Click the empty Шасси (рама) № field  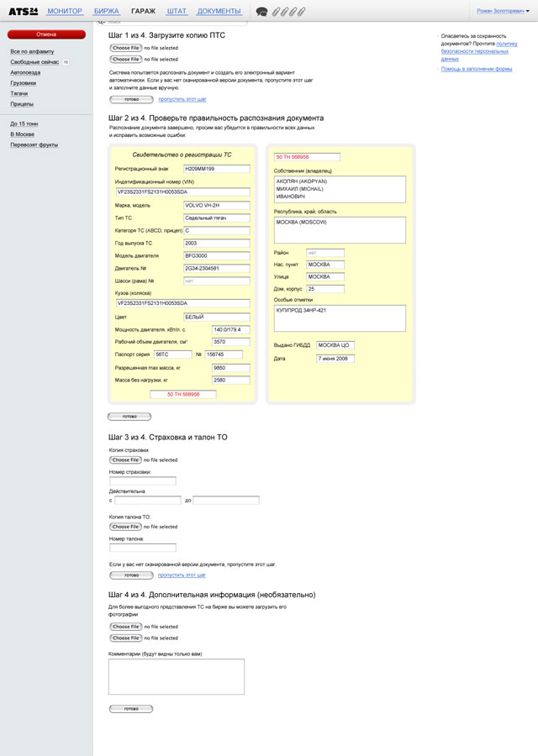[x=217, y=281]
